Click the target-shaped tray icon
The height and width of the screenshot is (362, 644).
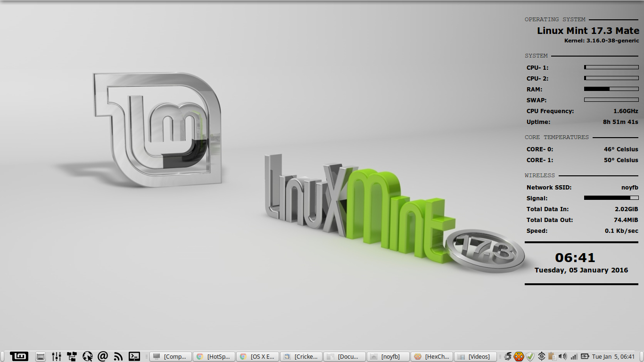coord(542,357)
